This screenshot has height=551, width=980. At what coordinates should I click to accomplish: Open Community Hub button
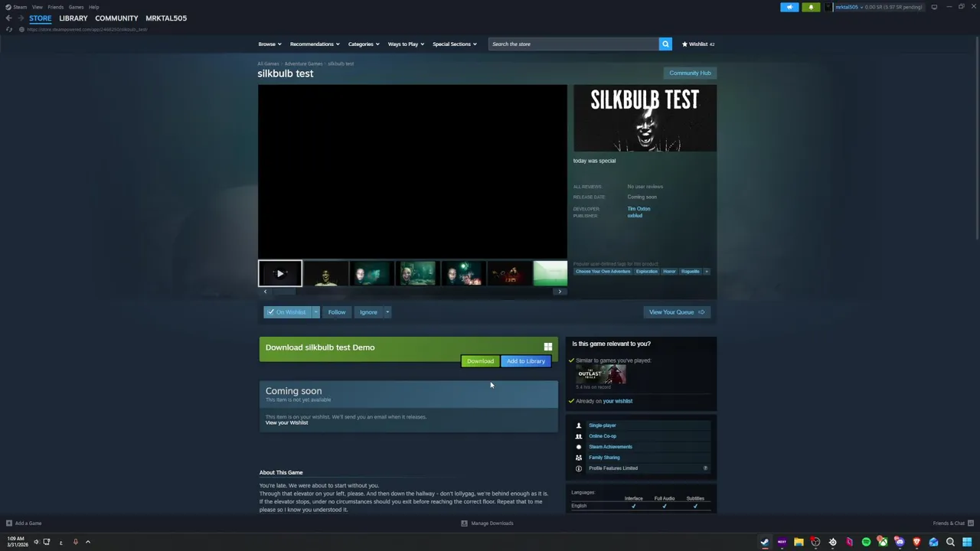pos(690,73)
